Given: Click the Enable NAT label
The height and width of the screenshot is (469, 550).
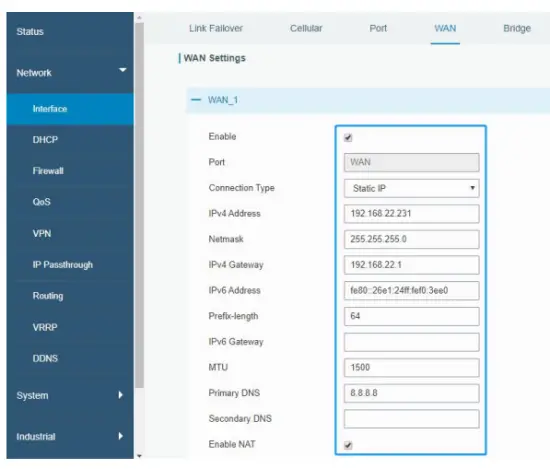Looking at the screenshot, I should [x=232, y=444].
